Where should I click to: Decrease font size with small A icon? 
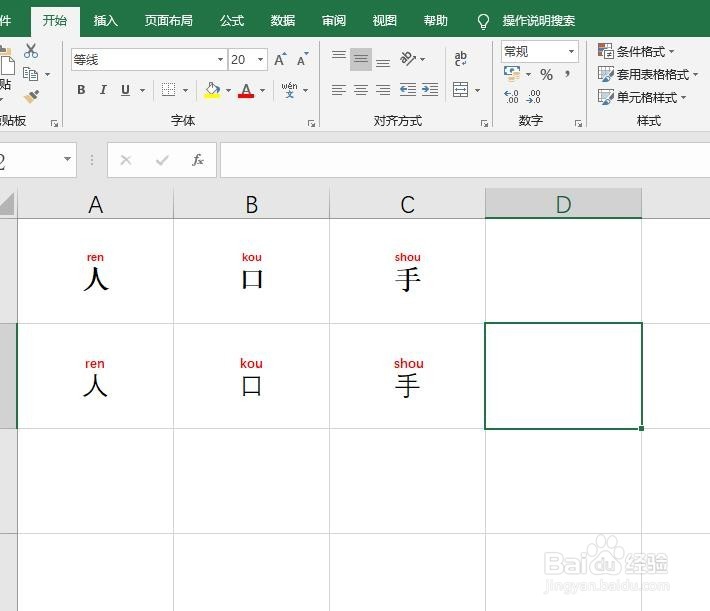tap(302, 59)
